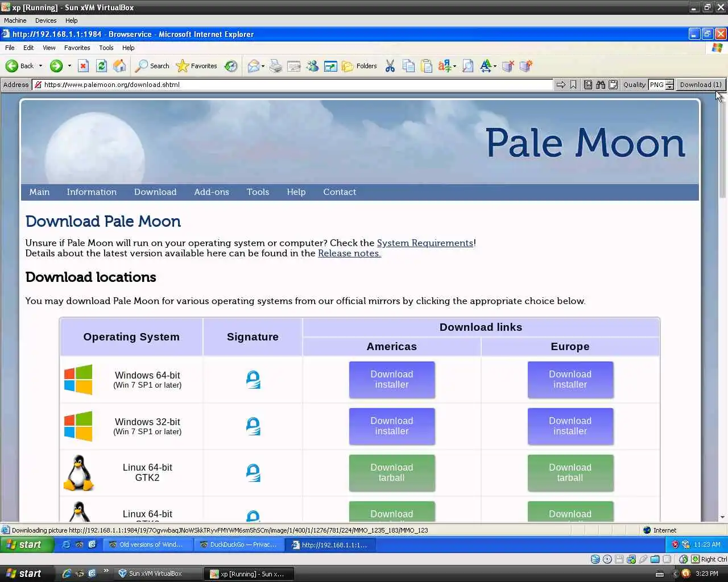This screenshot has height=582, width=728.
Task: Click the page scroll-down arrow
Action: click(x=723, y=517)
